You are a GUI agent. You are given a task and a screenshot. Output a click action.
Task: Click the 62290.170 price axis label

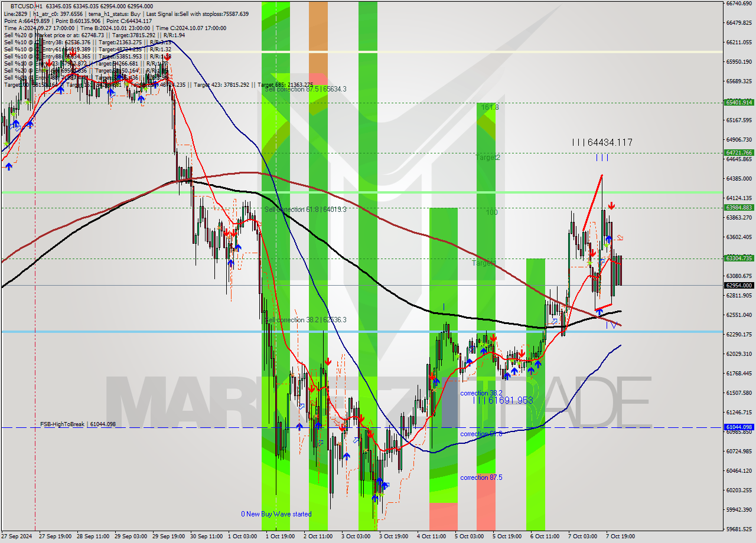pyautogui.click(x=739, y=334)
